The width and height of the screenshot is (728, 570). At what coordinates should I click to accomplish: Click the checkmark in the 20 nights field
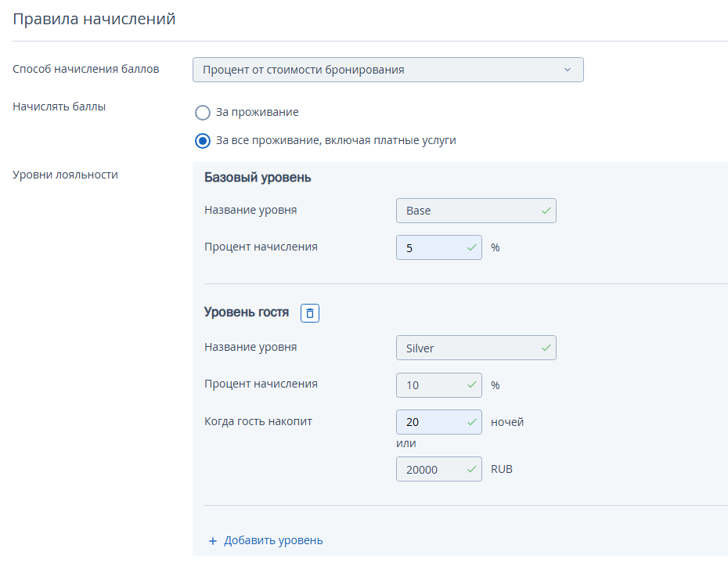pos(472,422)
